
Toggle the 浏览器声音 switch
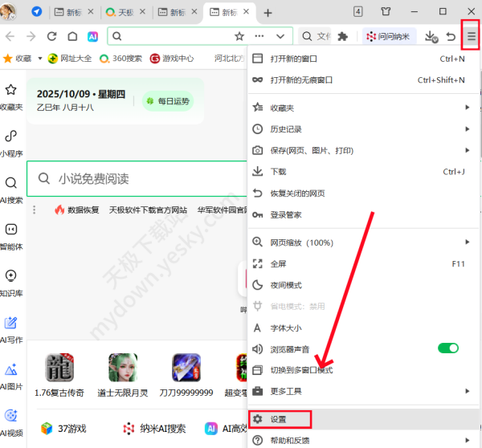pyautogui.click(x=447, y=348)
